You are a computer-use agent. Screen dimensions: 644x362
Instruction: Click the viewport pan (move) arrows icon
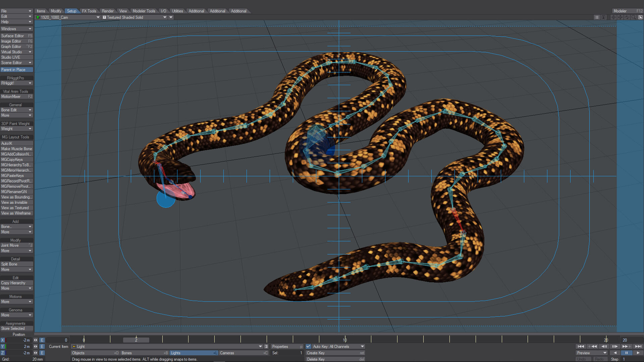620,17
